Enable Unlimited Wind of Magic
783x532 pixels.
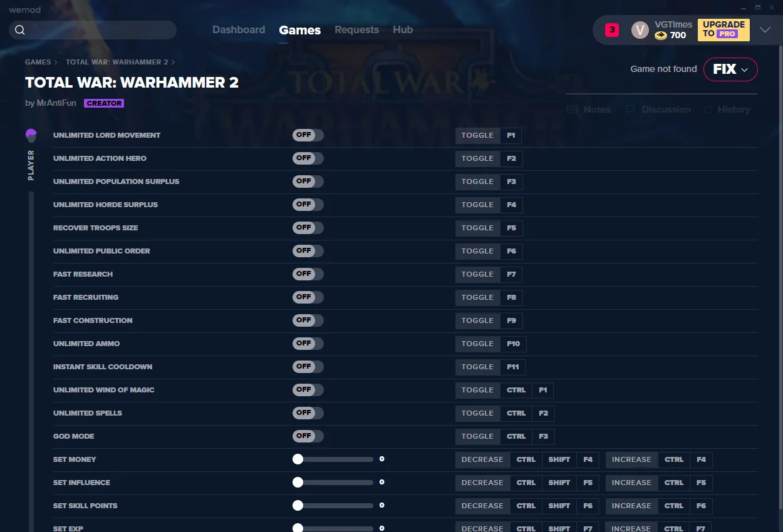point(308,390)
